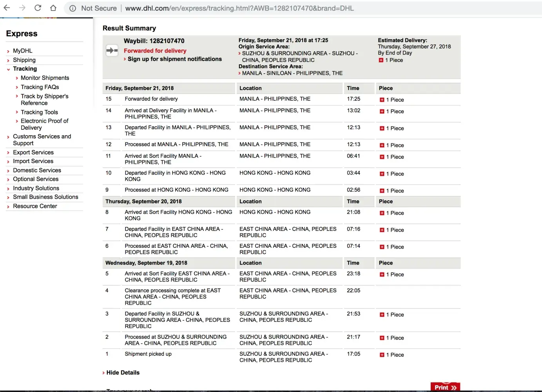This screenshot has height=392, width=542.
Task: Expand piece details for the 23:18 row
Action: point(382,275)
